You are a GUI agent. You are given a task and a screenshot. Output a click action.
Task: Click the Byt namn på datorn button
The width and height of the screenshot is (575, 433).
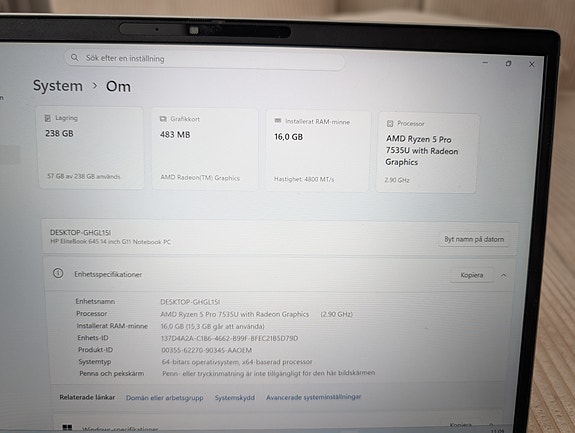click(474, 239)
